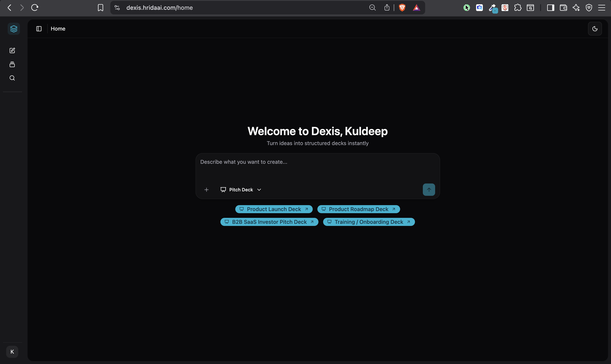Open the decks library icon in sidebar
This screenshot has width=611, height=364.
coord(12,64)
